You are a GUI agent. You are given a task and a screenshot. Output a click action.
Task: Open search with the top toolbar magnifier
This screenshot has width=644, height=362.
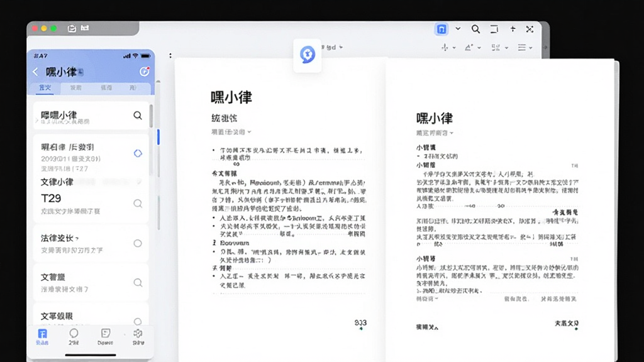click(475, 29)
